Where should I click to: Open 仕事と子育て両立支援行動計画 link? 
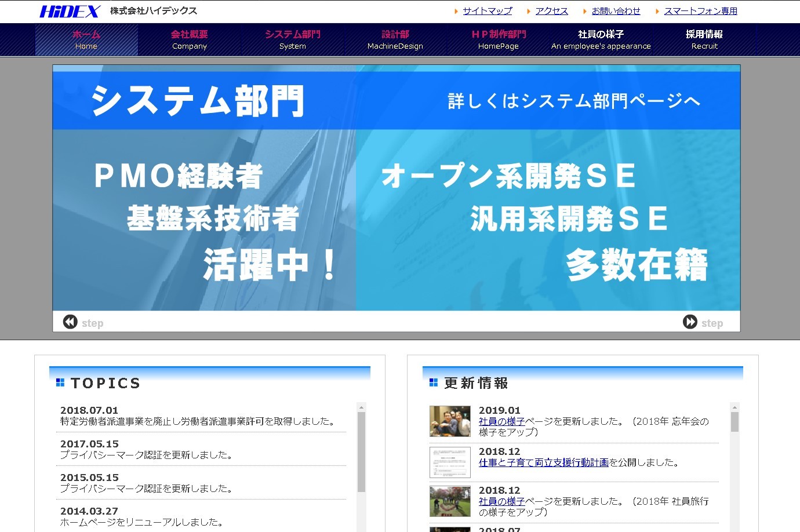coord(544,462)
